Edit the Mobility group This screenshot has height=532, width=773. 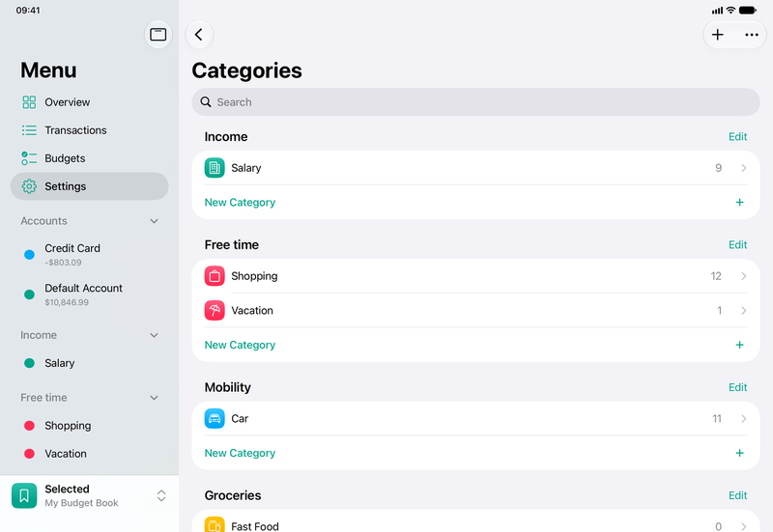coord(737,387)
